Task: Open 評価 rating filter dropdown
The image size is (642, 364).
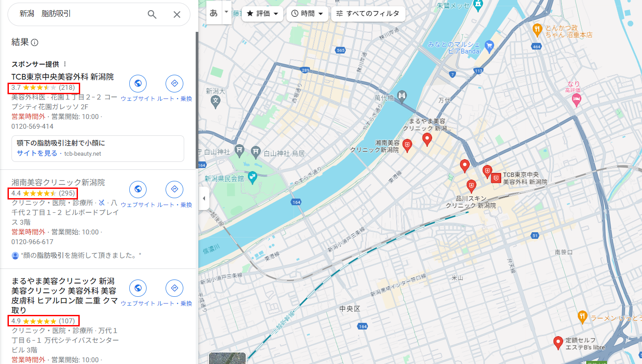Action: 263,14
